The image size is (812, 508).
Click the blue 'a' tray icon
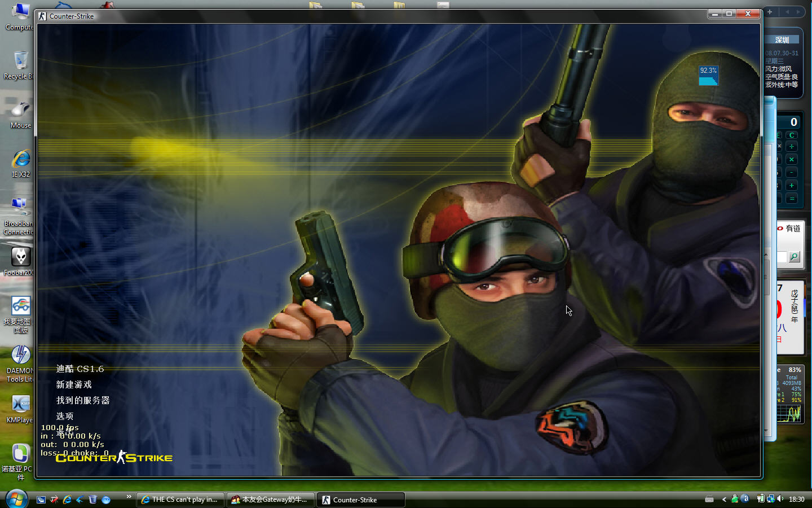tap(745, 499)
